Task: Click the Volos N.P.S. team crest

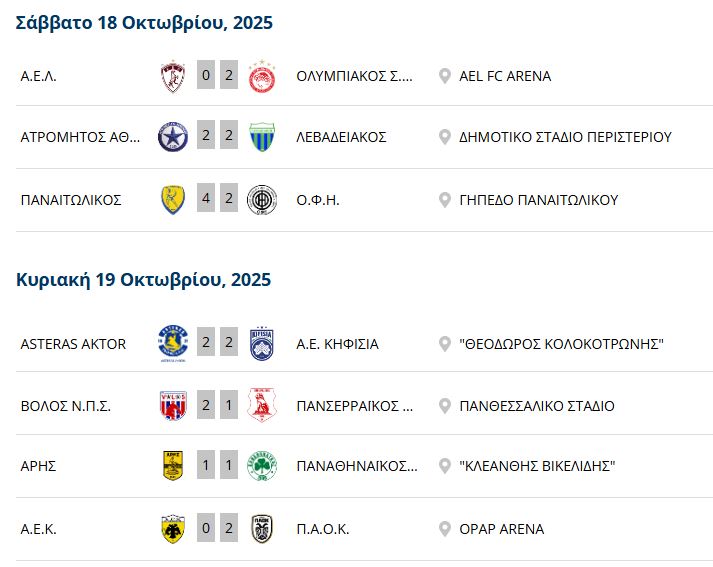Action: pos(173,406)
